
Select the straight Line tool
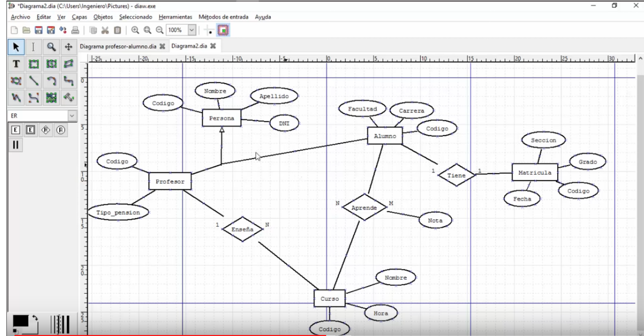point(33,81)
